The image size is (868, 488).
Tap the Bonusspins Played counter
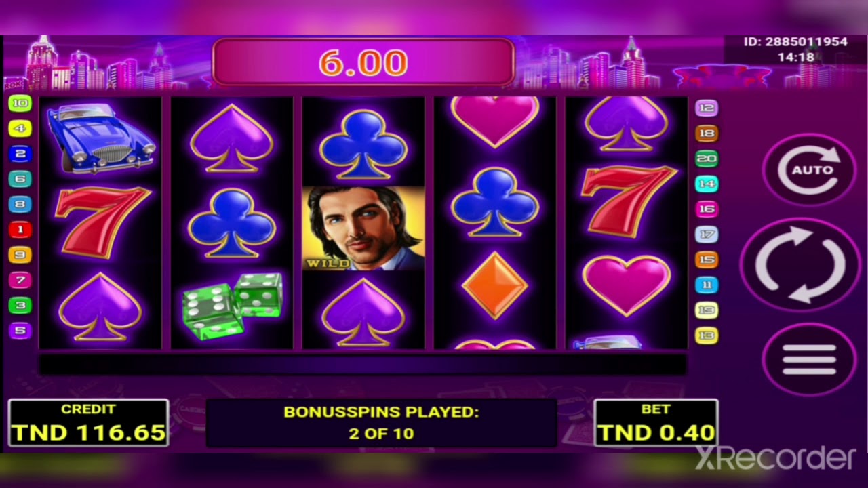[381, 422]
